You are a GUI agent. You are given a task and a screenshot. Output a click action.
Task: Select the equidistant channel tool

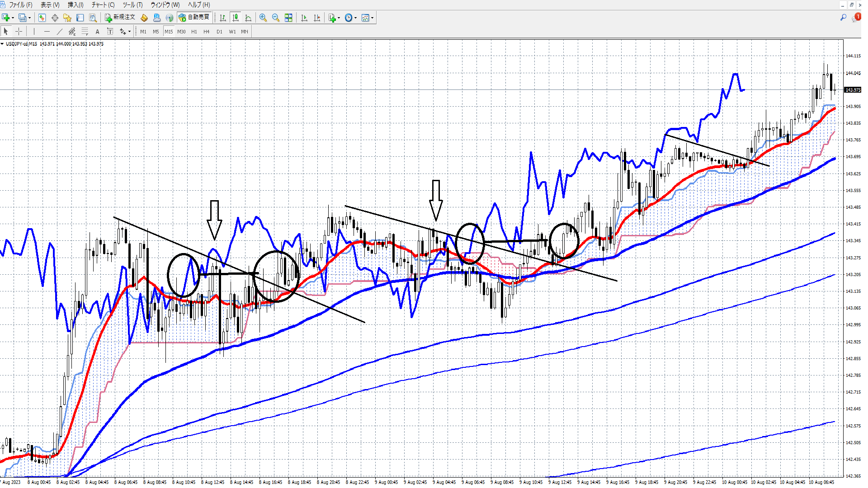[x=72, y=31]
